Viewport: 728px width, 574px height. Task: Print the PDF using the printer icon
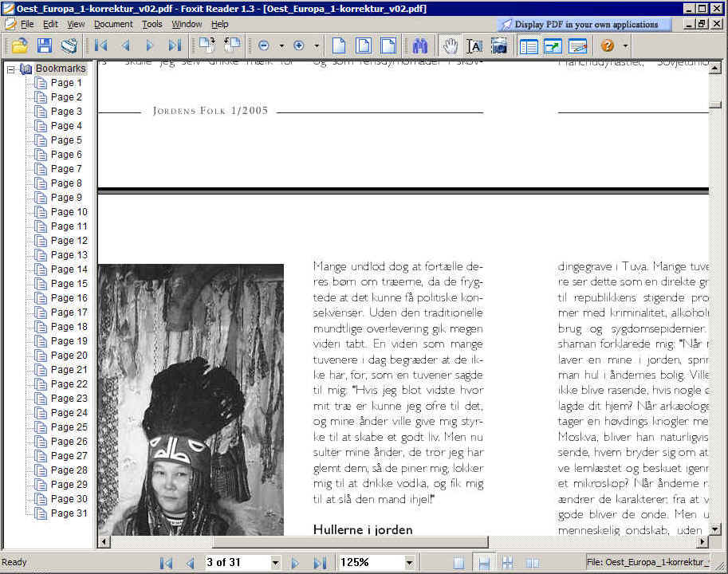pyautogui.click(x=69, y=45)
